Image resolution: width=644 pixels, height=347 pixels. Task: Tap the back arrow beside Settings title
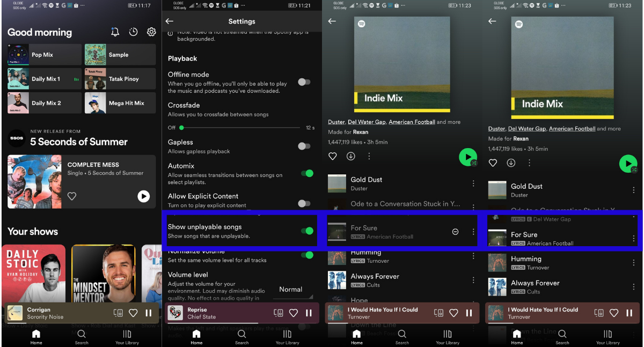[x=170, y=21]
